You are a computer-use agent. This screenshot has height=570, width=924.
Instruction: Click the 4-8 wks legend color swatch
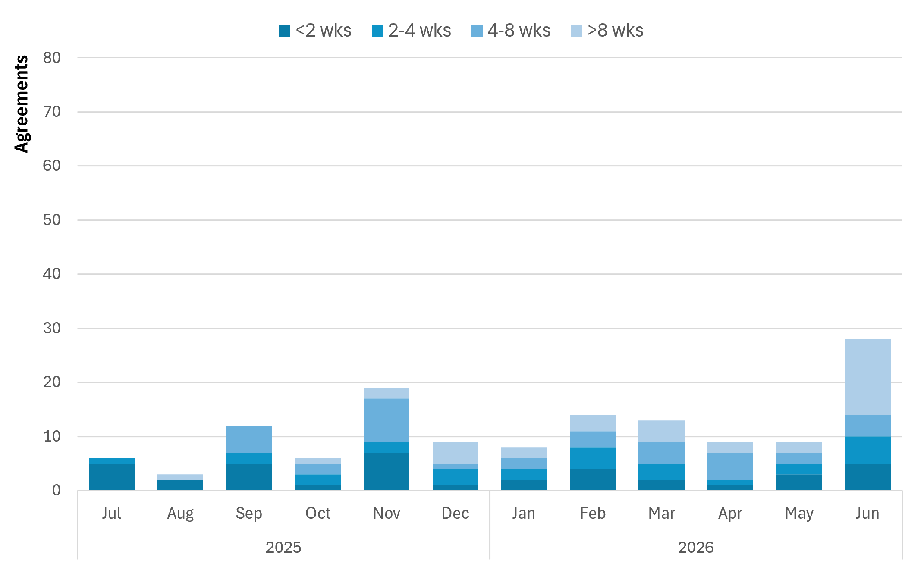point(477,31)
